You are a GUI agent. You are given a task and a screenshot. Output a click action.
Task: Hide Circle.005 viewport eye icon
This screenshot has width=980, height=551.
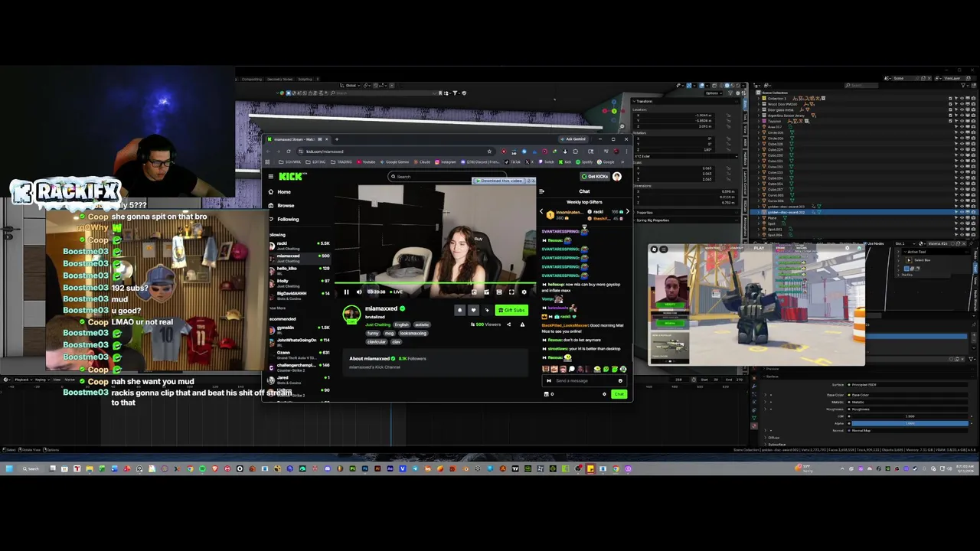coord(962,132)
